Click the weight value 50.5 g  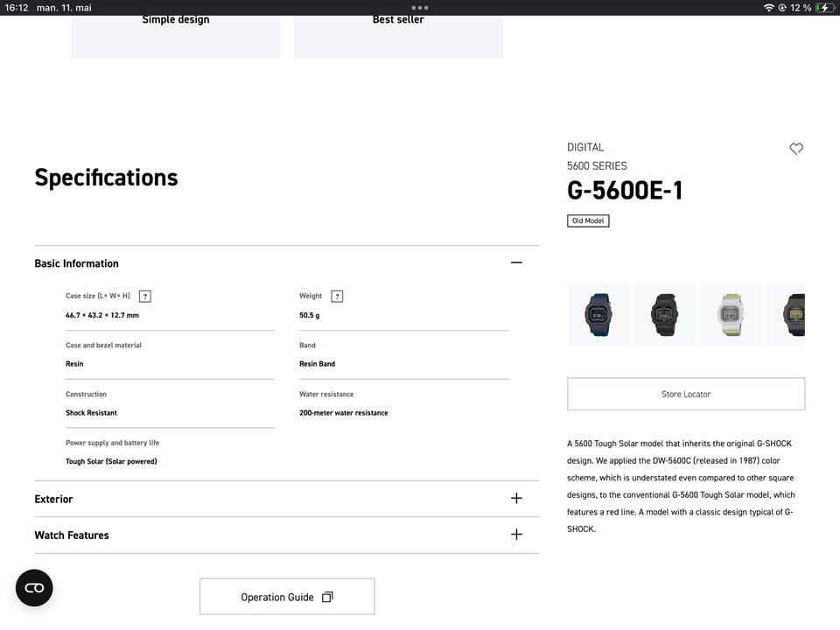click(309, 315)
